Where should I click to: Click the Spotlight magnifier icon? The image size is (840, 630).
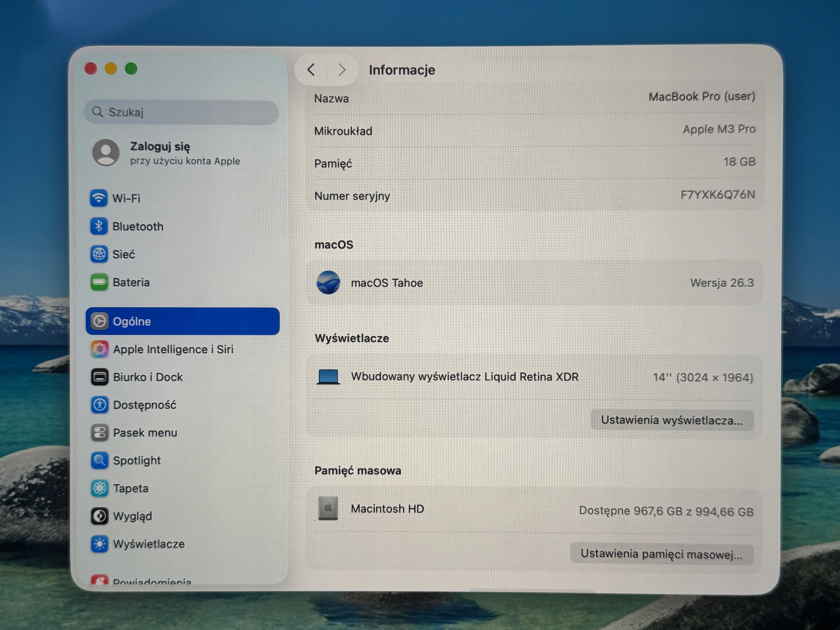[x=99, y=460]
